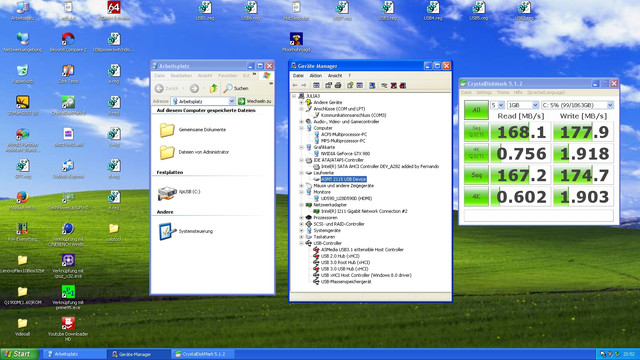Select NVIDIA GeForce GTX 980 device
The image size is (640, 360).
345,154
